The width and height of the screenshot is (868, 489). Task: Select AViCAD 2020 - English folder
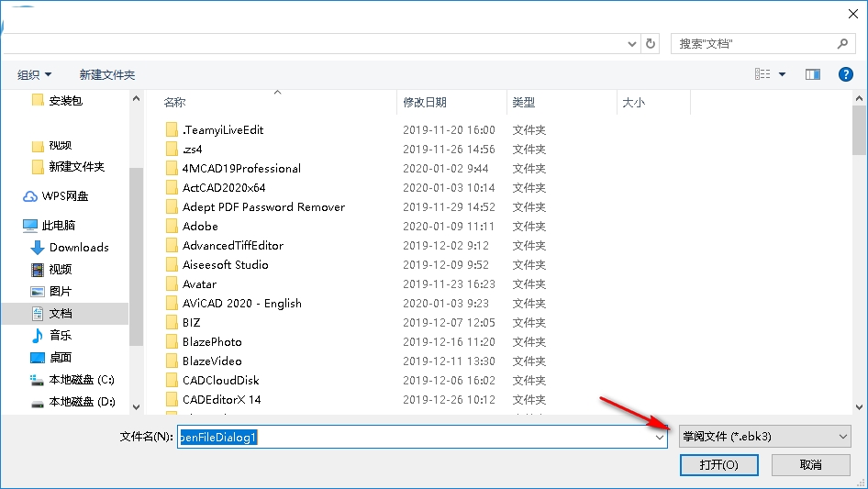[x=242, y=304]
